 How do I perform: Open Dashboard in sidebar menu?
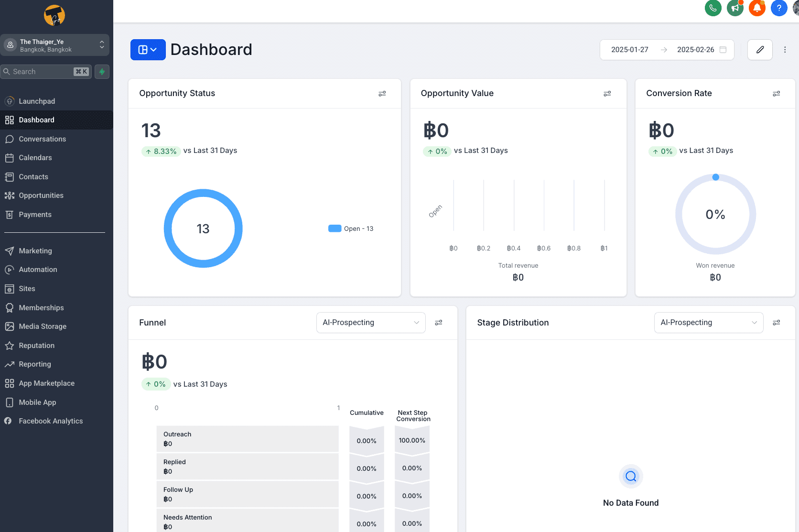(x=56, y=120)
